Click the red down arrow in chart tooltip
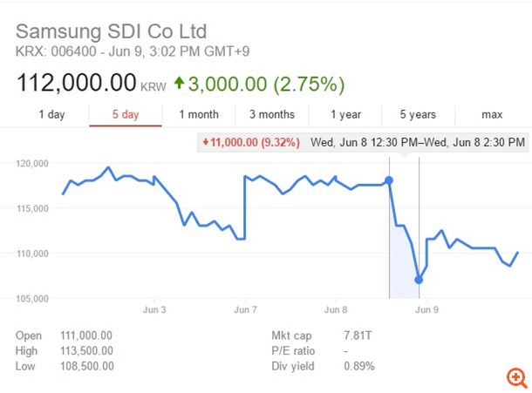Image resolution: width=532 pixels, height=393 pixels. click(x=205, y=141)
